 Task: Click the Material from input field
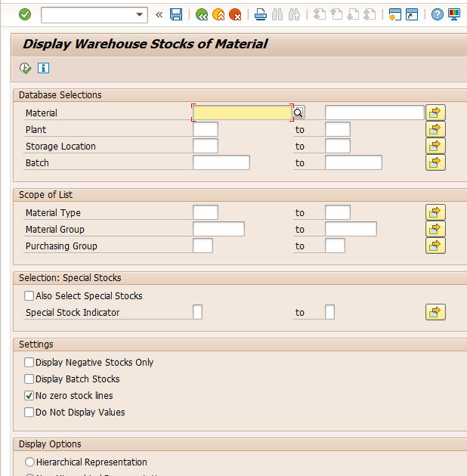tap(243, 113)
